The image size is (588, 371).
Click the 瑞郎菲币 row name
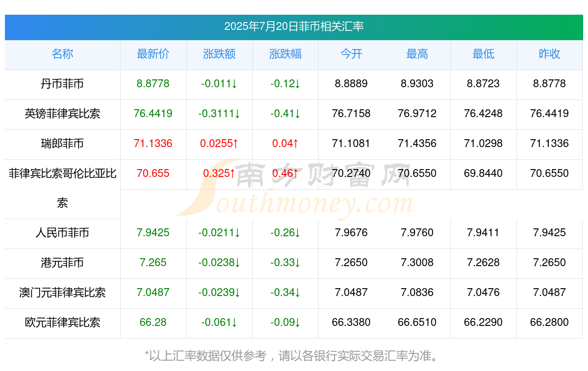coord(62,144)
